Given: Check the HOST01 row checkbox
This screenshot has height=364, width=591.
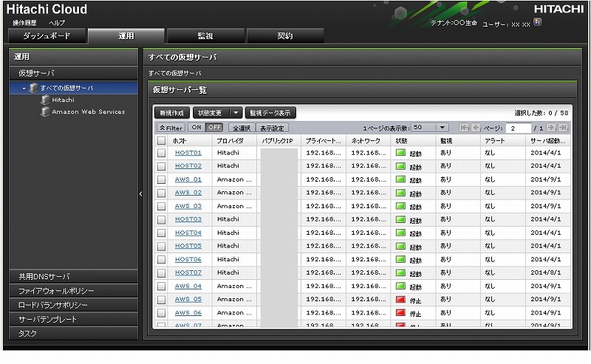Looking at the screenshot, I should tap(161, 153).
